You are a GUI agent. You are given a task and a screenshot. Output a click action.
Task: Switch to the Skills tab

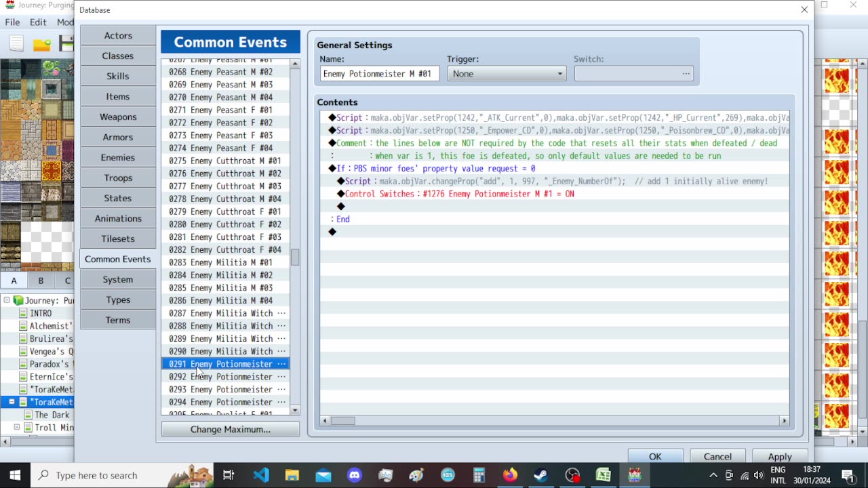click(118, 76)
